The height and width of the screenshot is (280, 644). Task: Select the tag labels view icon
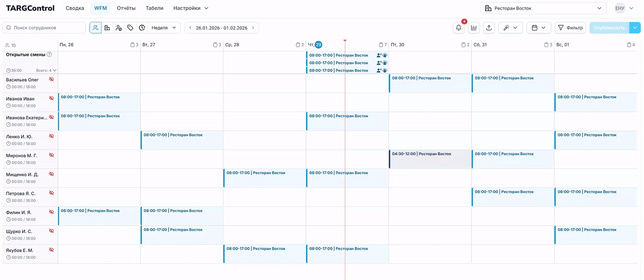(130, 28)
